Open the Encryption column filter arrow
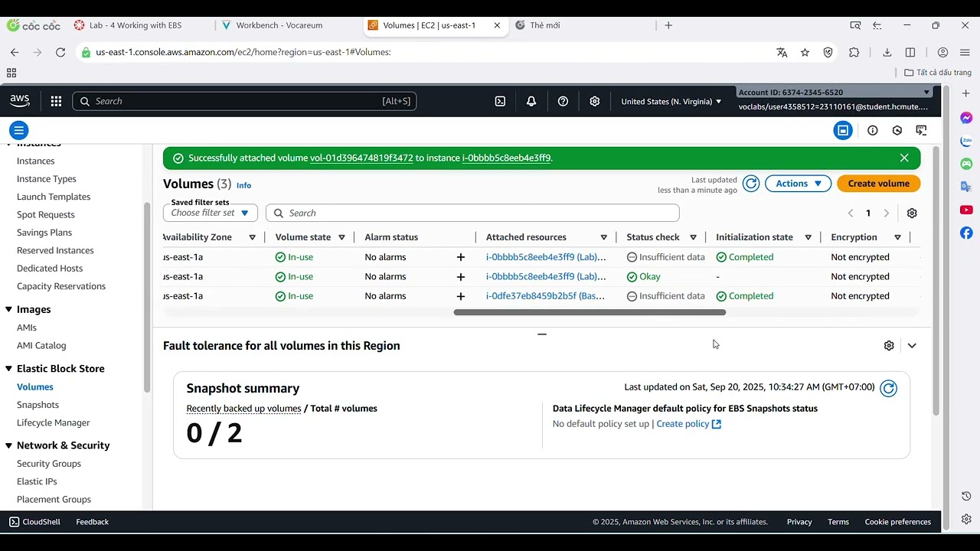The width and height of the screenshot is (980, 551). pos(897,237)
